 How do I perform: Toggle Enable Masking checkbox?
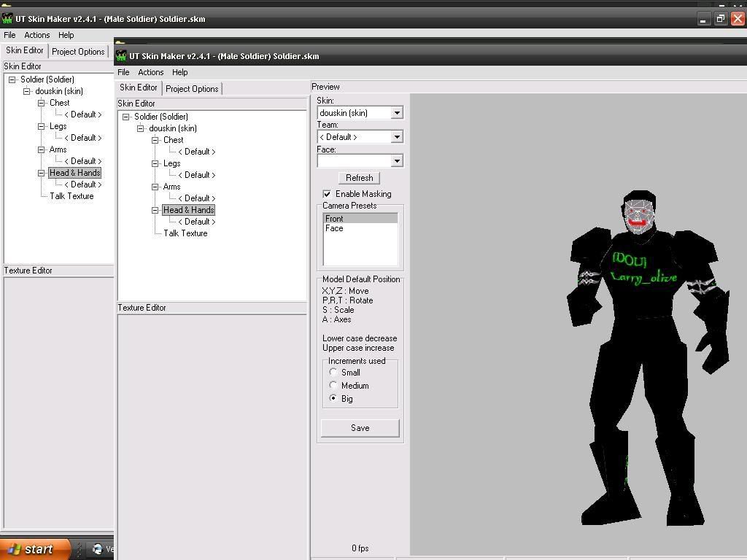coord(327,194)
